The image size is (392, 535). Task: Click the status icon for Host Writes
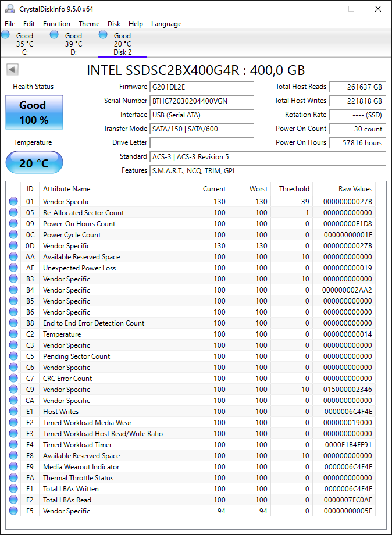pyautogui.click(x=13, y=411)
